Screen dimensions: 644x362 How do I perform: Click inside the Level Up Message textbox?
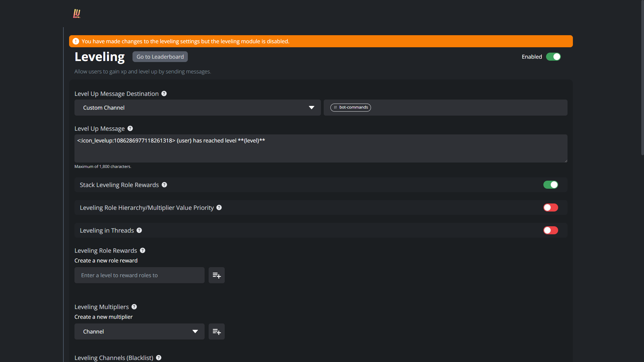(x=320, y=149)
